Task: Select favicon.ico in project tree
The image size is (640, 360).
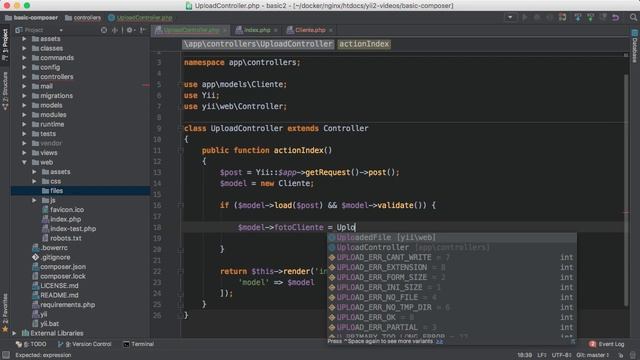Action: tap(63, 209)
